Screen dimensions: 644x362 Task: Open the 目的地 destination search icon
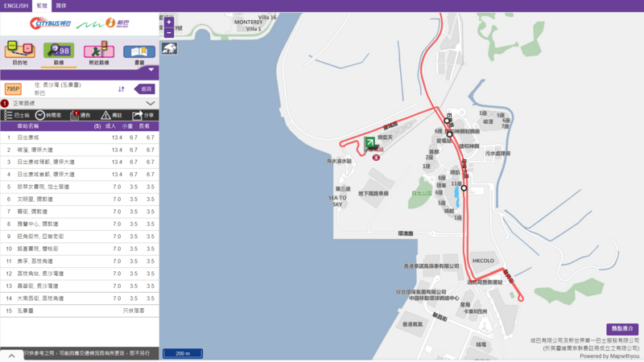[19, 53]
